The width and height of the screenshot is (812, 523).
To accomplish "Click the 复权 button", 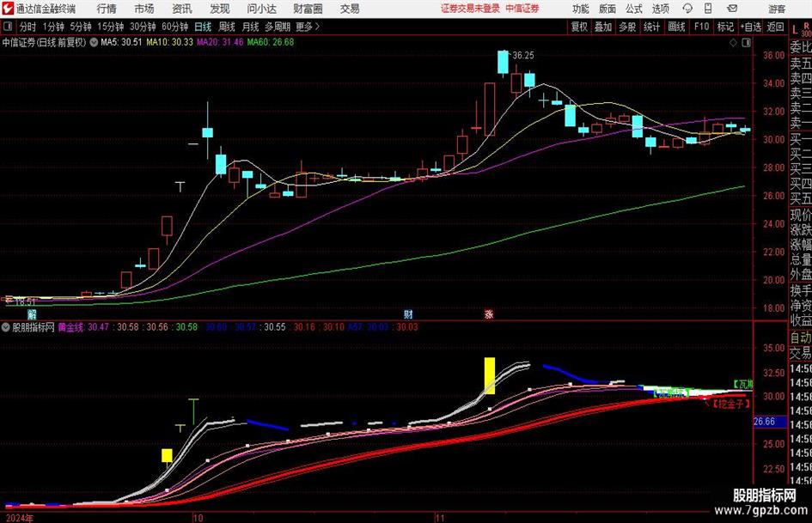I will 579,27.
